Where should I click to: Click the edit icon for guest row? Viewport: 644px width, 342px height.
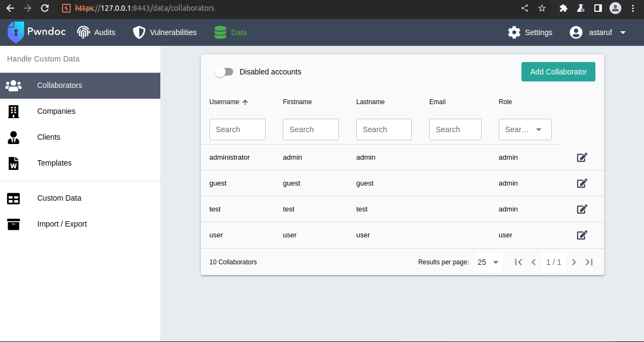[x=582, y=183]
